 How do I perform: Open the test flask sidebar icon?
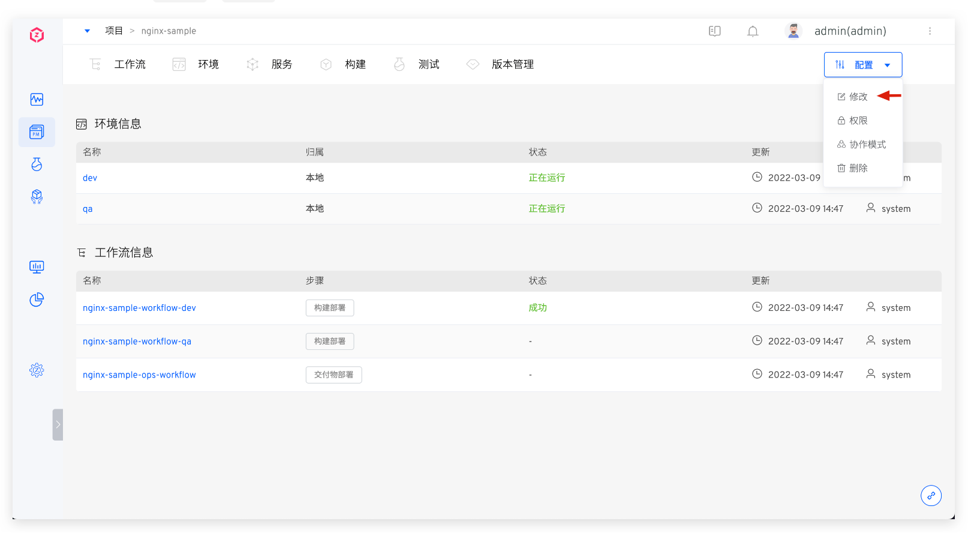point(37,164)
